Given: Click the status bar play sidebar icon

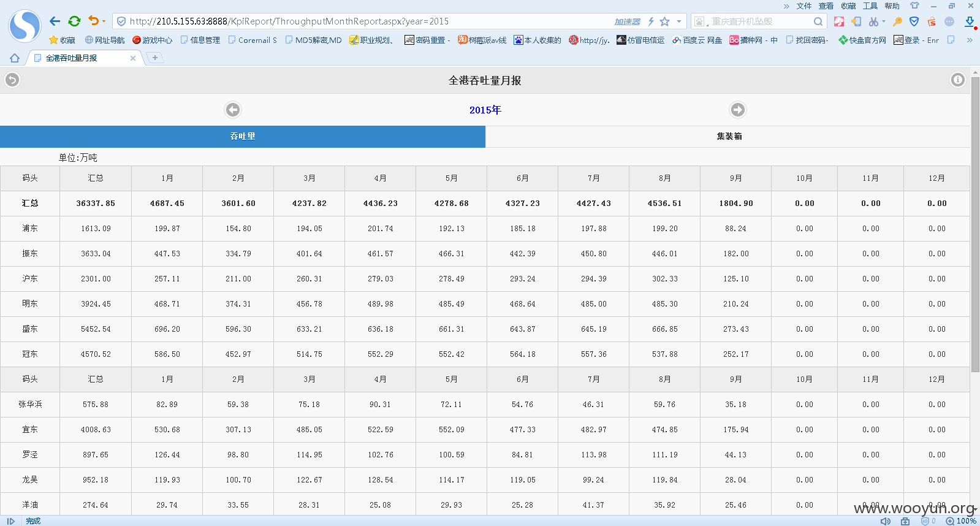Looking at the screenshot, I should [10, 521].
